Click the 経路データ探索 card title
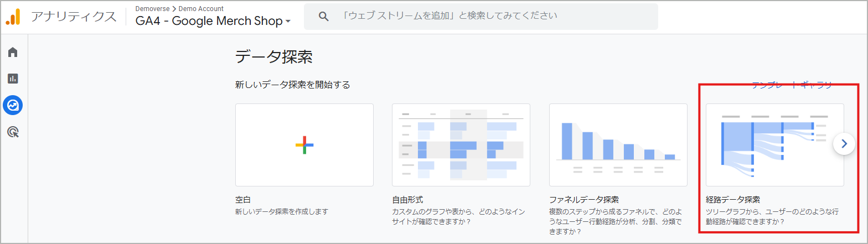The image size is (868, 244). coord(733,199)
